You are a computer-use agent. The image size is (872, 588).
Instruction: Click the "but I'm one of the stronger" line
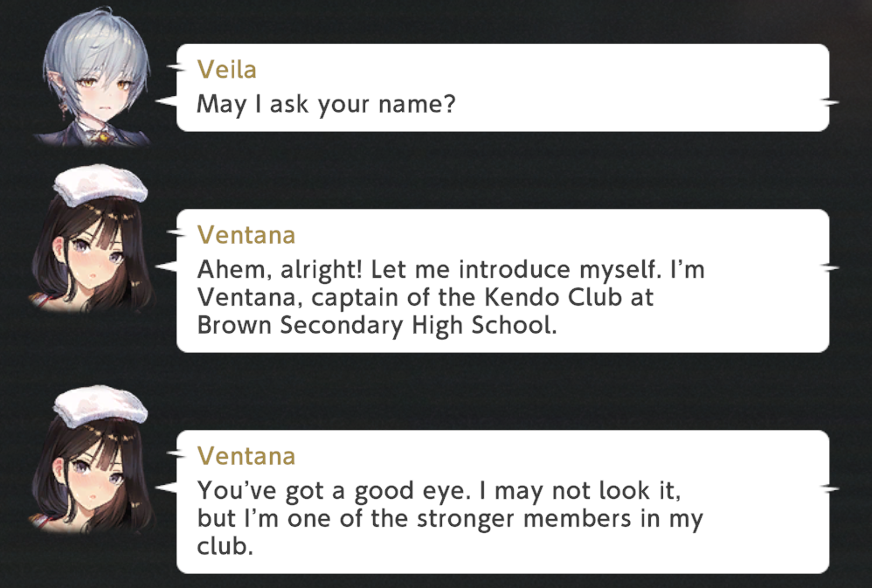tap(450, 518)
